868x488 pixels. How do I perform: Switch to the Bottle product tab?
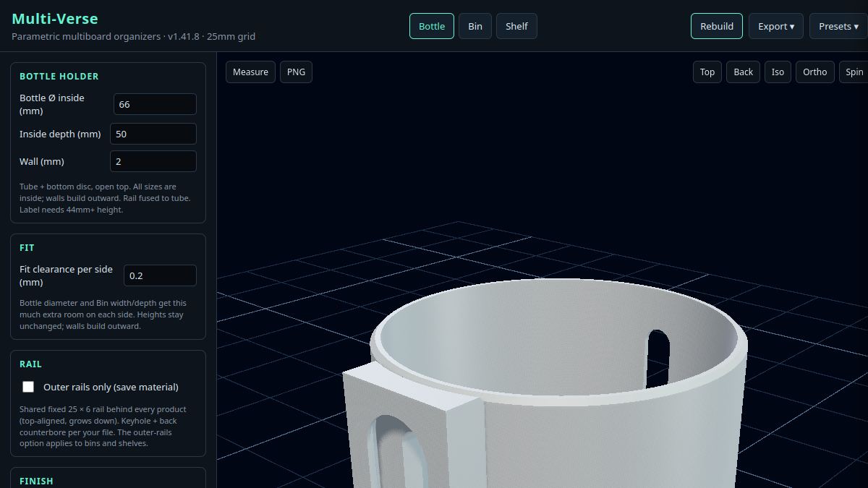pos(432,26)
